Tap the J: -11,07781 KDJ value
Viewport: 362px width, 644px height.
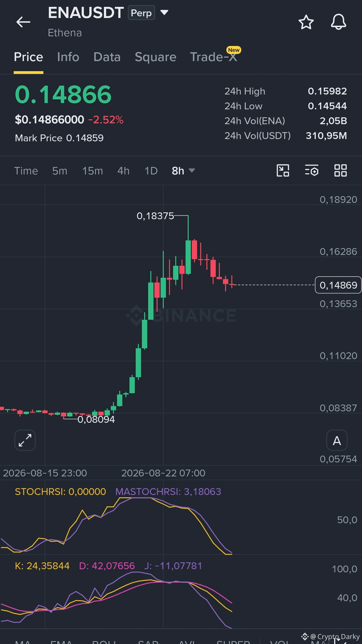(173, 566)
